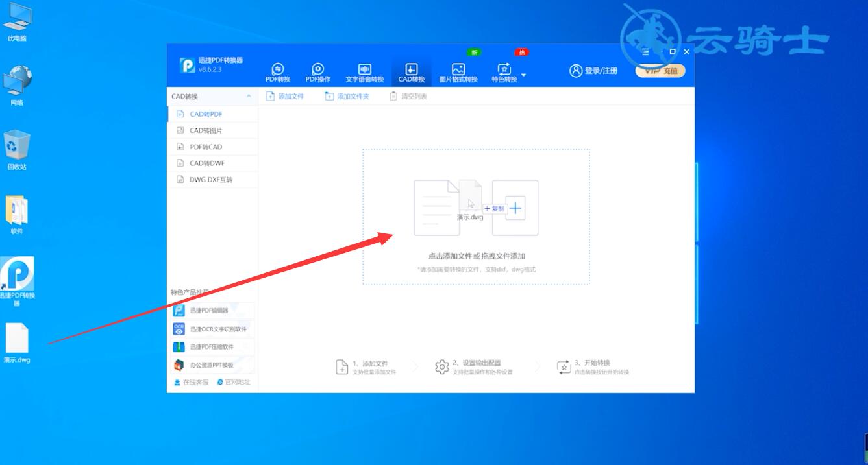868x465 pixels.
Task: Open the 迅捷PDF编辑器 product link
Action: [213, 311]
